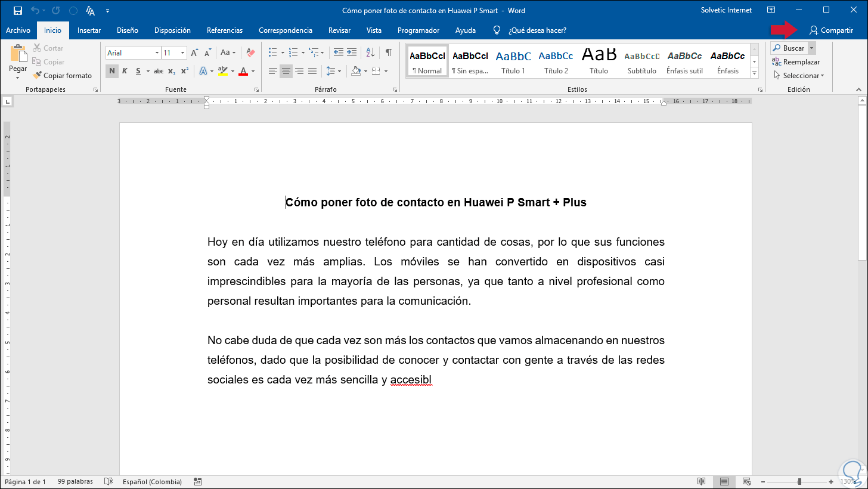Sort the selection alphabetically
This screenshot has height=489, width=868.
370,52
